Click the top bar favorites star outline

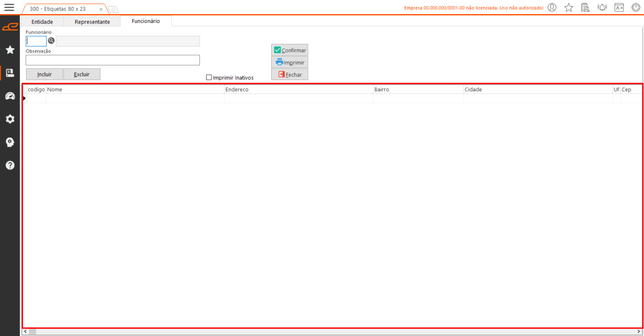(x=568, y=7)
